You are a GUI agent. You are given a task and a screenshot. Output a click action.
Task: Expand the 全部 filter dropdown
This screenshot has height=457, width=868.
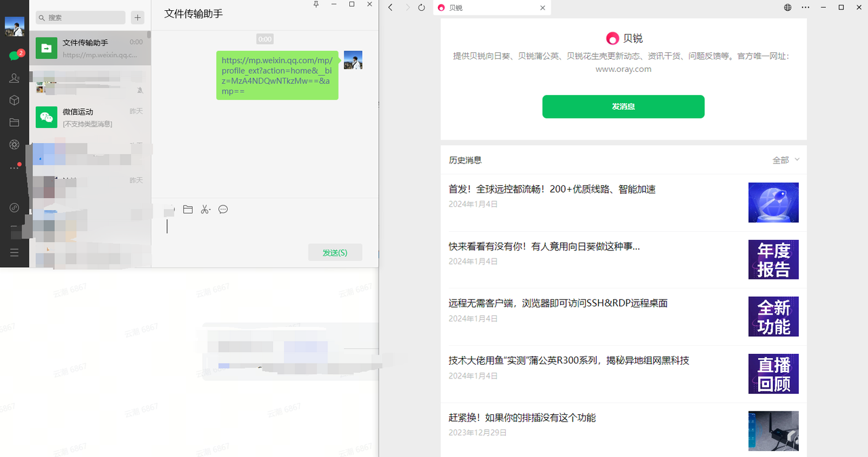[786, 160]
